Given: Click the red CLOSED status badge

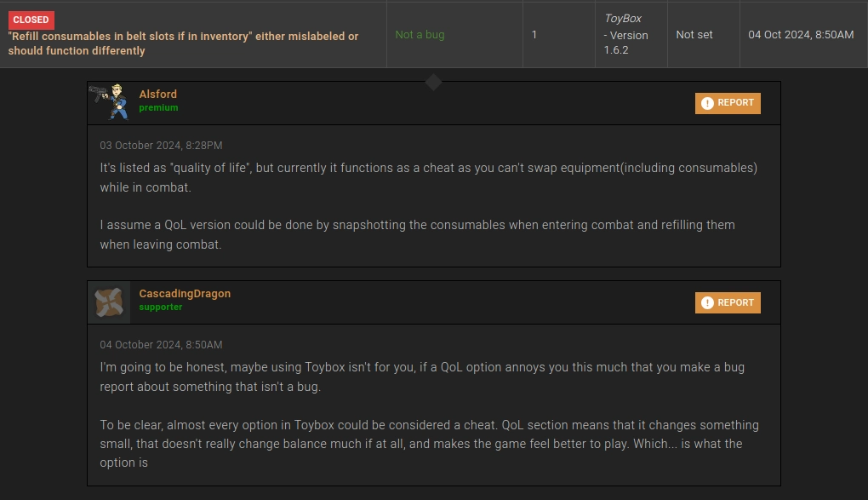Looking at the screenshot, I should click(31, 20).
